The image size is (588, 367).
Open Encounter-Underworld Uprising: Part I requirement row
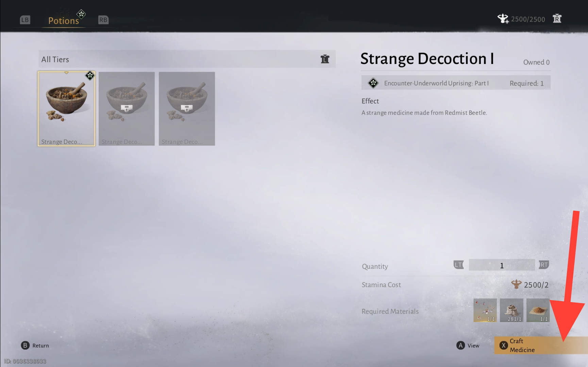click(x=456, y=83)
